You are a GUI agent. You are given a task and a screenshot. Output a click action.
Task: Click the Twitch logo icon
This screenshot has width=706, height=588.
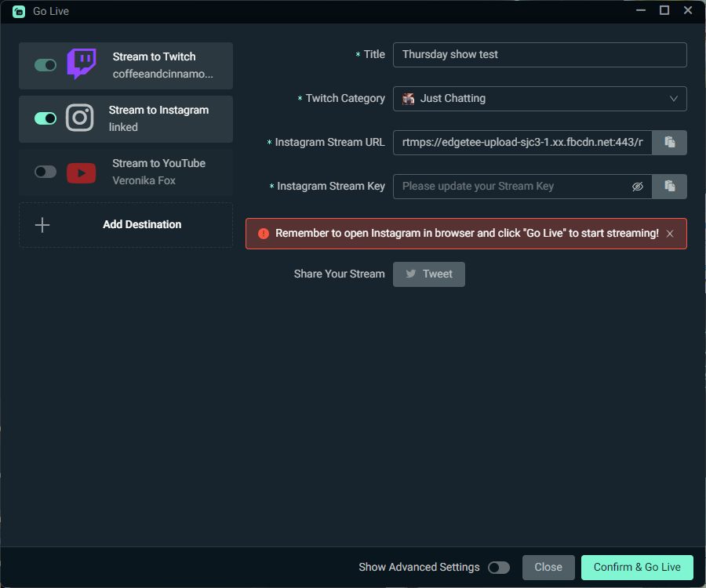tap(81, 64)
